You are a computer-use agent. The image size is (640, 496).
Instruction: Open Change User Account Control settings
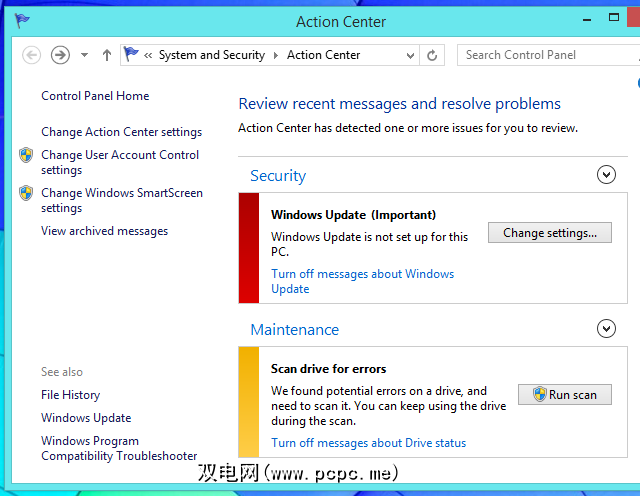point(120,162)
